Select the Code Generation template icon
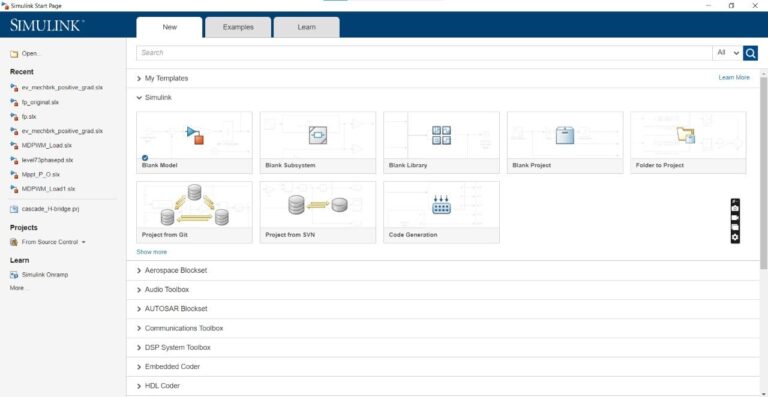This screenshot has height=397, width=768. [x=441, y=205]
